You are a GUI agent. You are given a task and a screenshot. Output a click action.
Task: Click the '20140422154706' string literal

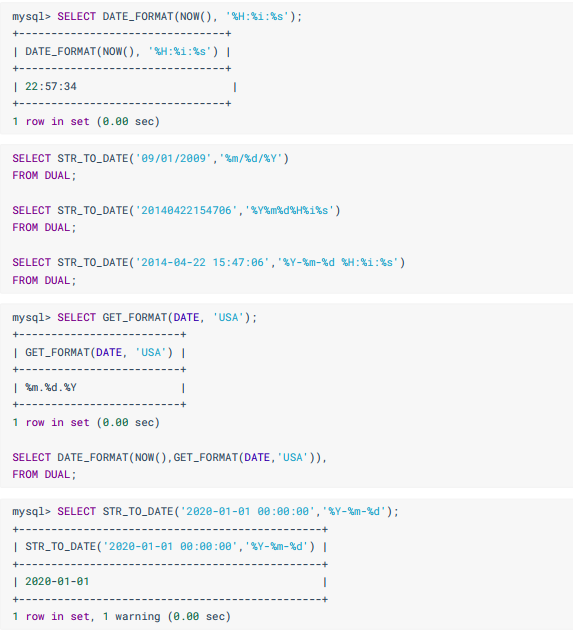point(186,210)
